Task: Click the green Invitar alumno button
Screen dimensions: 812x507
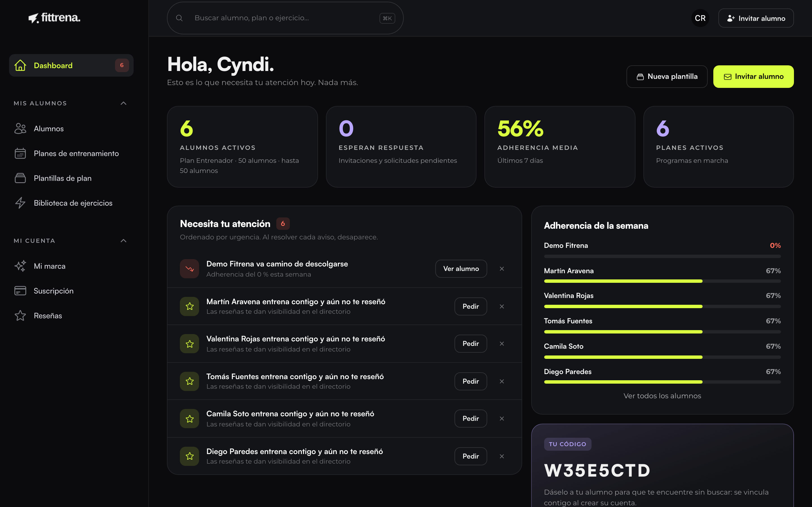Action: (x=753, y=76)
